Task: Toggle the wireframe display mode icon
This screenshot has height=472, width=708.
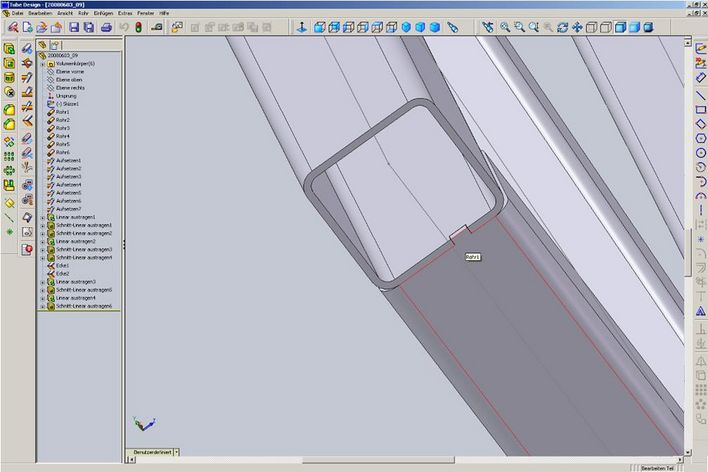Action: (592, 27)
